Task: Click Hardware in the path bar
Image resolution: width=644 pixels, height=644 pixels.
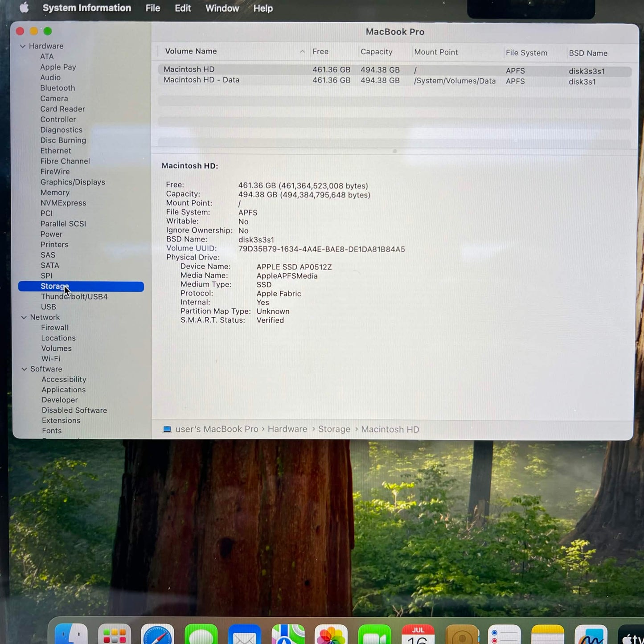Action: pyautogui.click(x=287, y=429)
